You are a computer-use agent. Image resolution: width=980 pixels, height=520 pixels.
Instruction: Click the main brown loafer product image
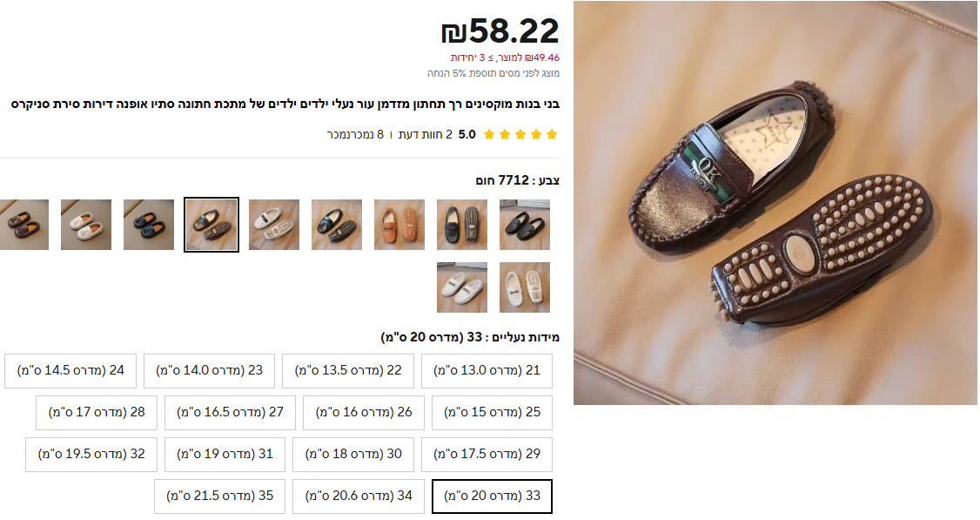775,203
